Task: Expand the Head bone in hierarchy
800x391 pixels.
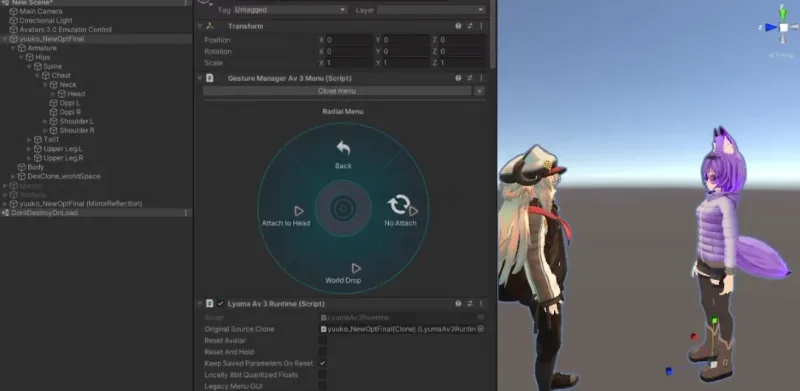Action: point(54,94)
